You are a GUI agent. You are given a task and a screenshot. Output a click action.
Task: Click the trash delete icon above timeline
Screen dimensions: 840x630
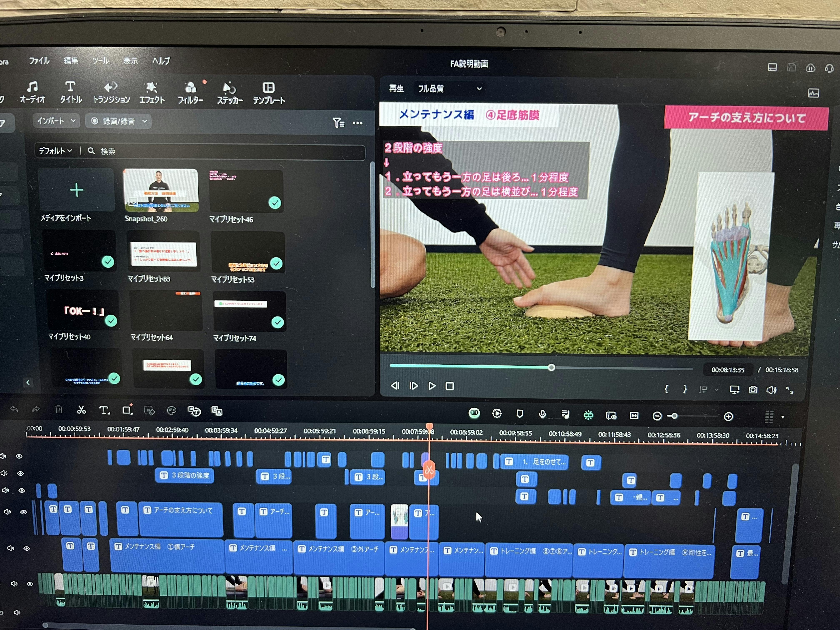click(x=59, y=409)
